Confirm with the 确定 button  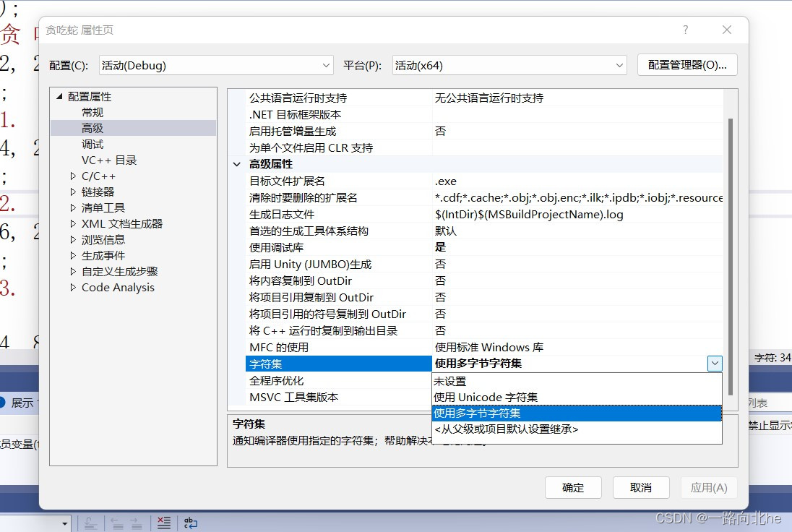coord(573,487)
